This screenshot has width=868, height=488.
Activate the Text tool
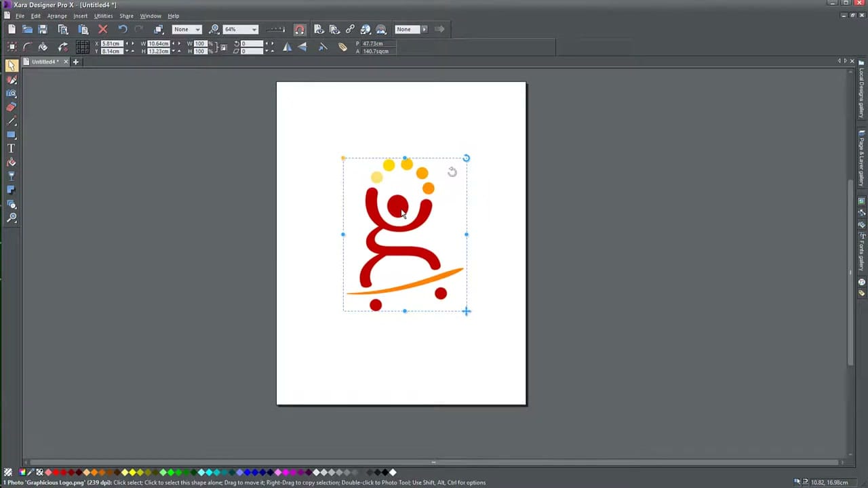pyautogui.click(x=12, y=146)
